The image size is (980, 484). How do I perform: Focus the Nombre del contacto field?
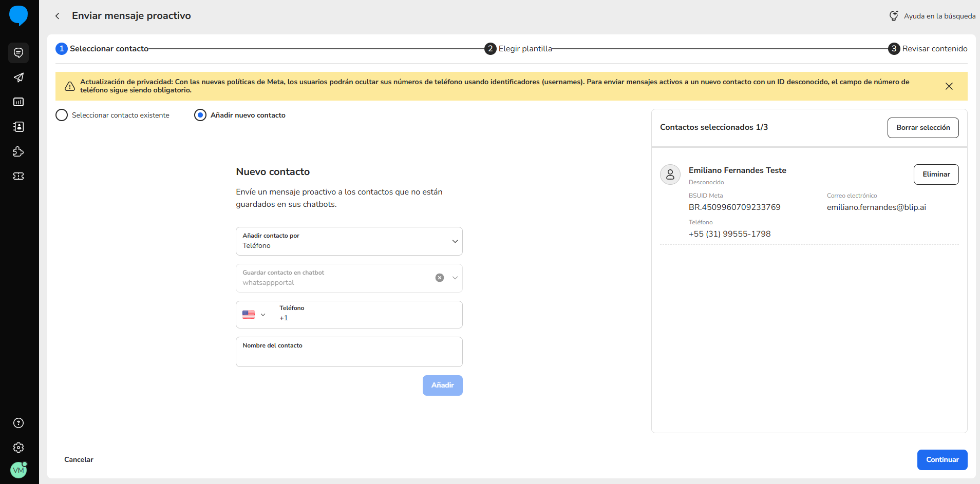click(349, 352)
